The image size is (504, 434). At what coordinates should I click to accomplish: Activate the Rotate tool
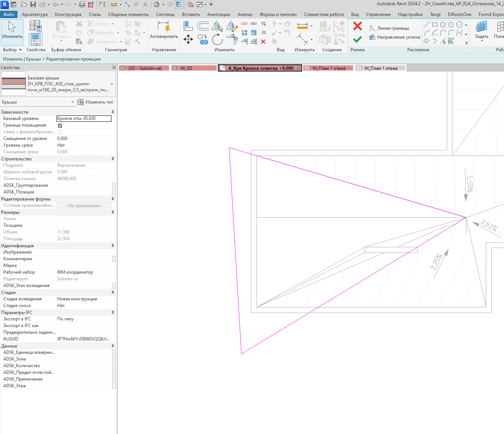217,39
